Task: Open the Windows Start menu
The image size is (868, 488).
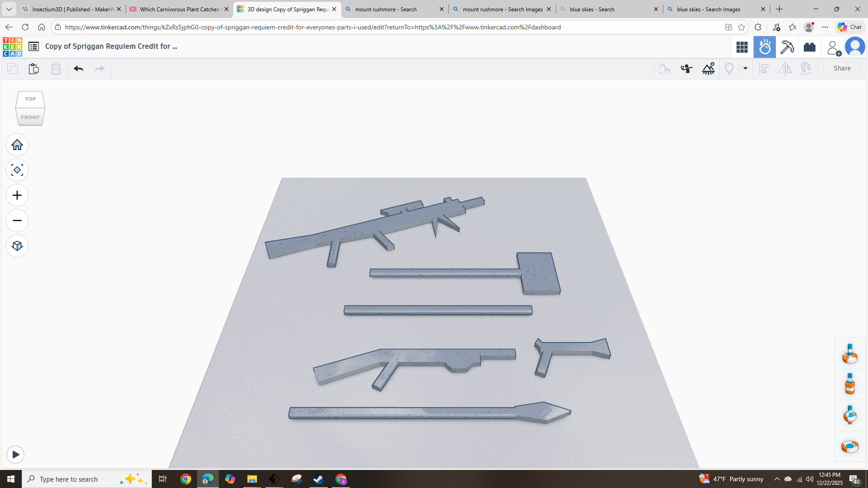Action: (11, 479)
